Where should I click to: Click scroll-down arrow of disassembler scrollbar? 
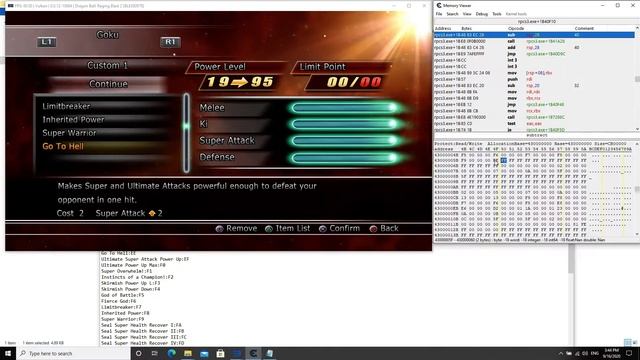click(637, 129)
